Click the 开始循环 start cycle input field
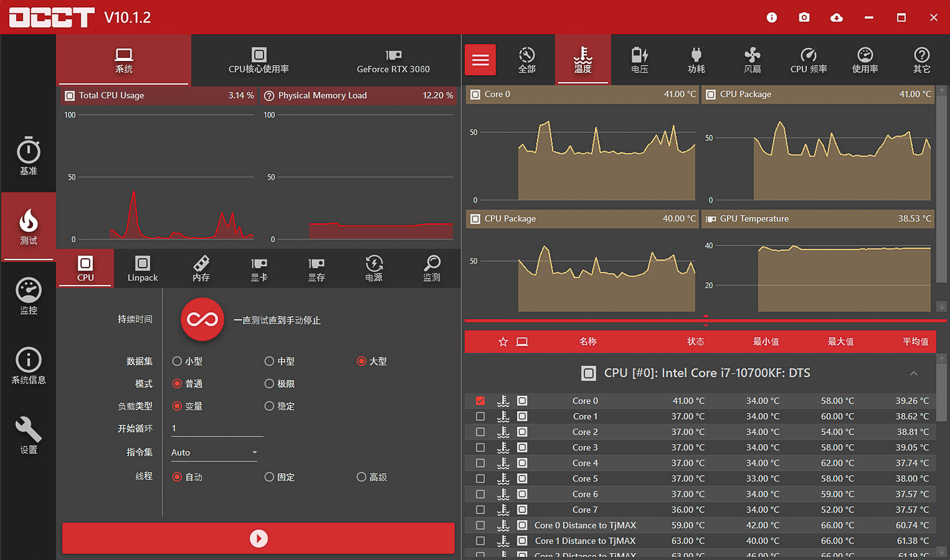The height and width of the screenshot is (560, 950). point(217,428)
